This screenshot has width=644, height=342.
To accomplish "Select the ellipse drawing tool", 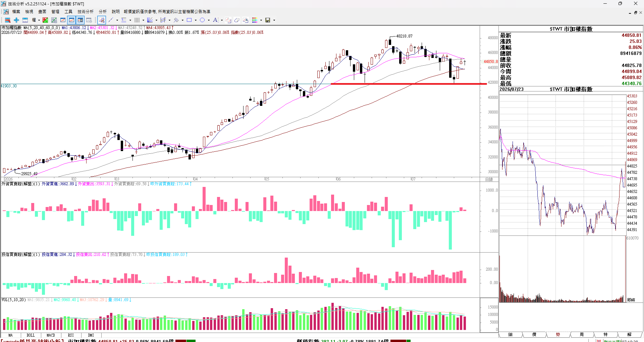I will pos(202,20).
